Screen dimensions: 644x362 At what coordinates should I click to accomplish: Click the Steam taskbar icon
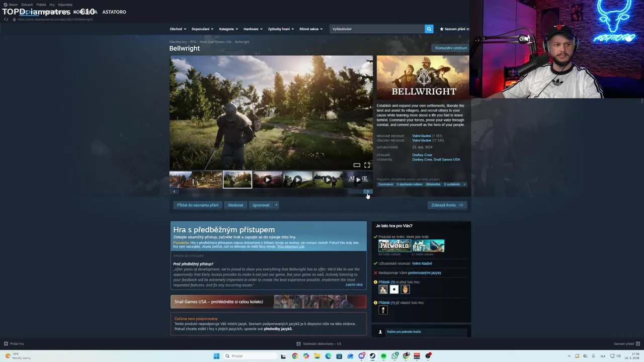coord(372,356)
